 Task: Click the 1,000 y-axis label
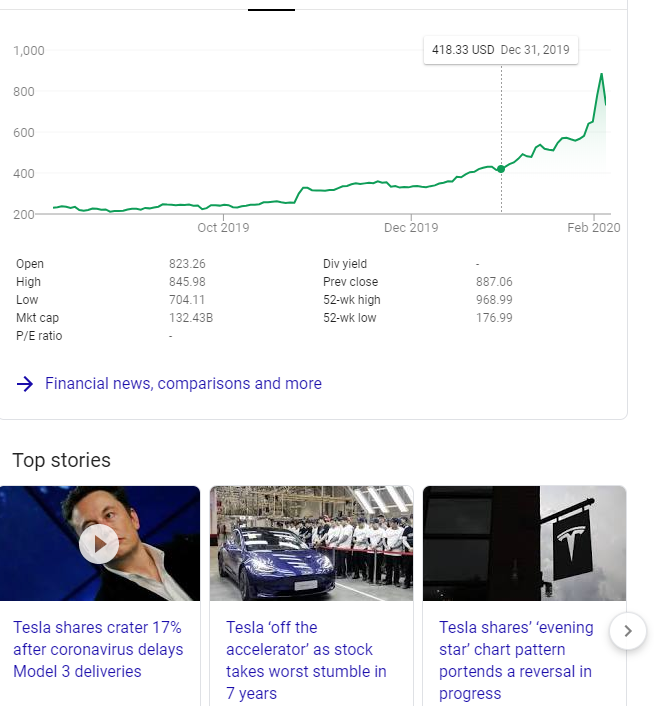[x=29, y=50]
